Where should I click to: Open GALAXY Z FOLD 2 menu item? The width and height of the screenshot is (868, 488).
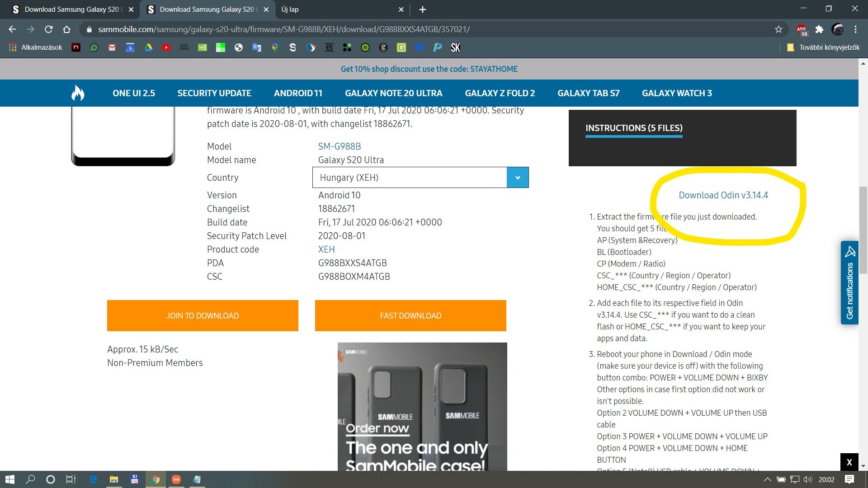500,93
